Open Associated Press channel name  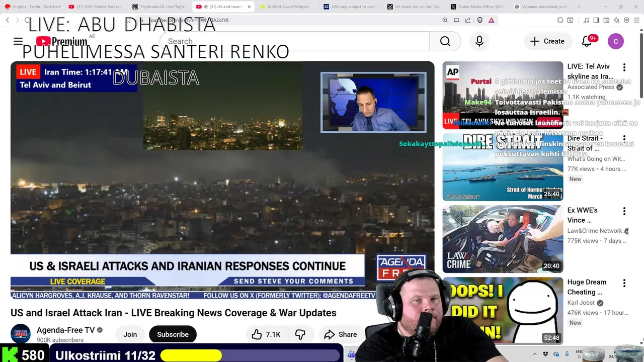(591, 87)
